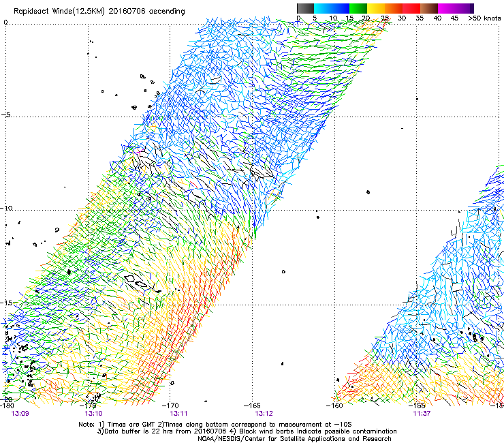Click the -10 latitude axis label
The height and width of the screenshot is (443, 504).
[6, 208]
